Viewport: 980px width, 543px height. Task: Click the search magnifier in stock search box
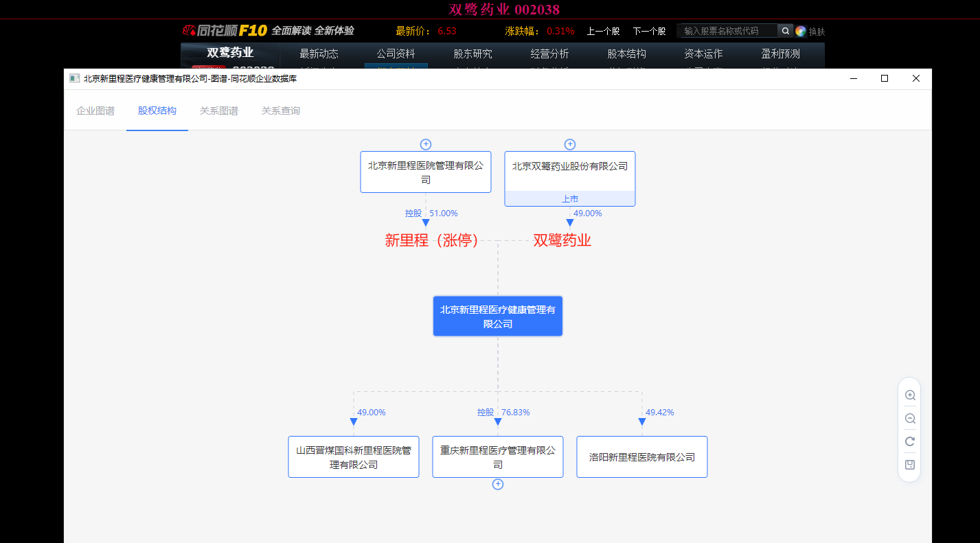coord(785,31)
